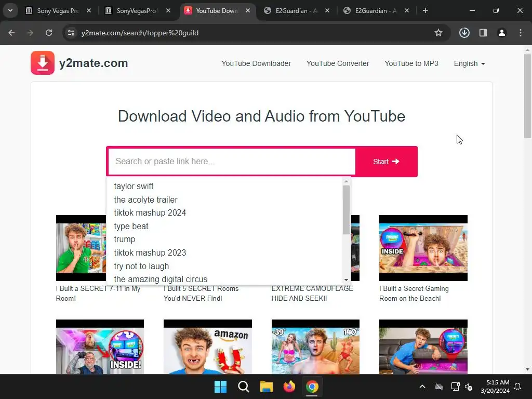
Task: Reload the page with refresh icon
Action: coord(49,33)
